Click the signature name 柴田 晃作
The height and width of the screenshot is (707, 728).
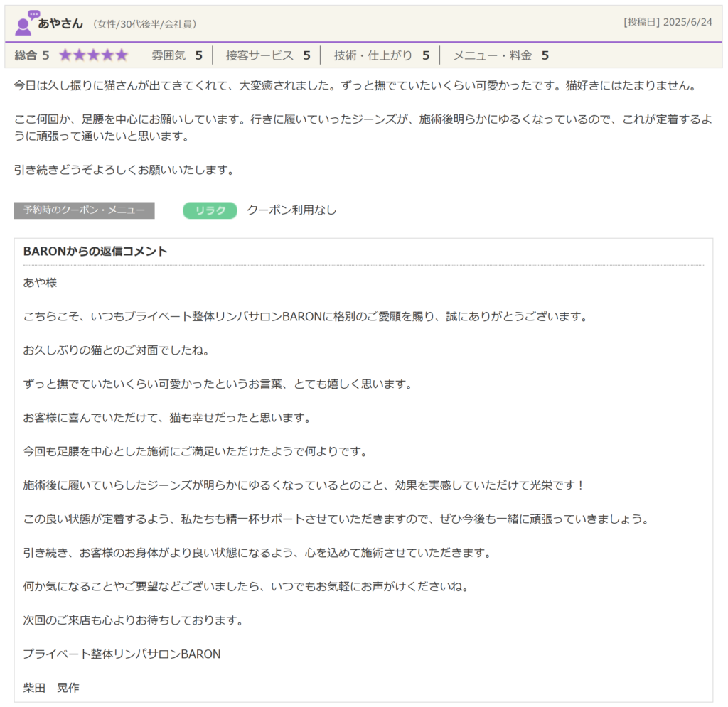coord(51,688)
